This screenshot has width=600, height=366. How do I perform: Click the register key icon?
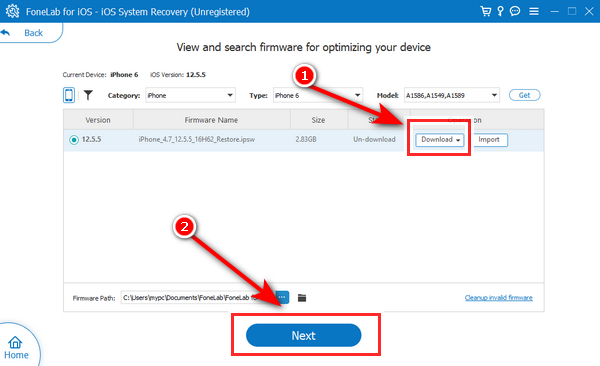[x=500, y=11]
